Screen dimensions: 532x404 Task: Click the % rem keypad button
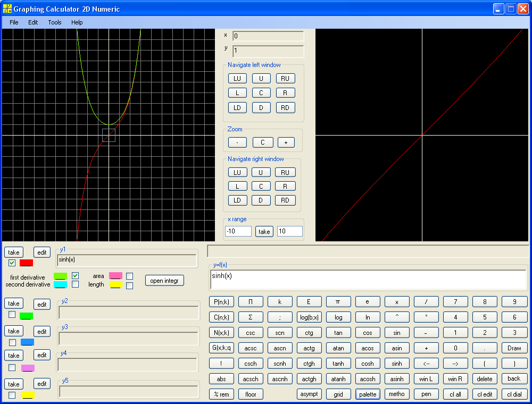click(x=221, y=394)
